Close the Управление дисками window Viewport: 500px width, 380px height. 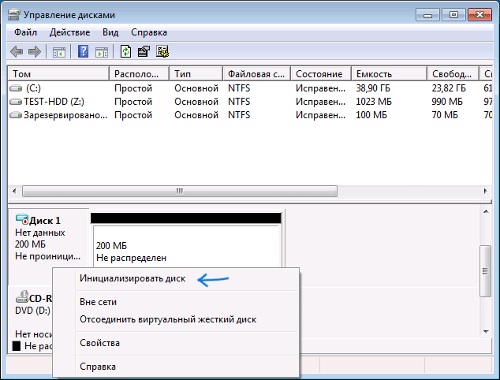(480, 15)
